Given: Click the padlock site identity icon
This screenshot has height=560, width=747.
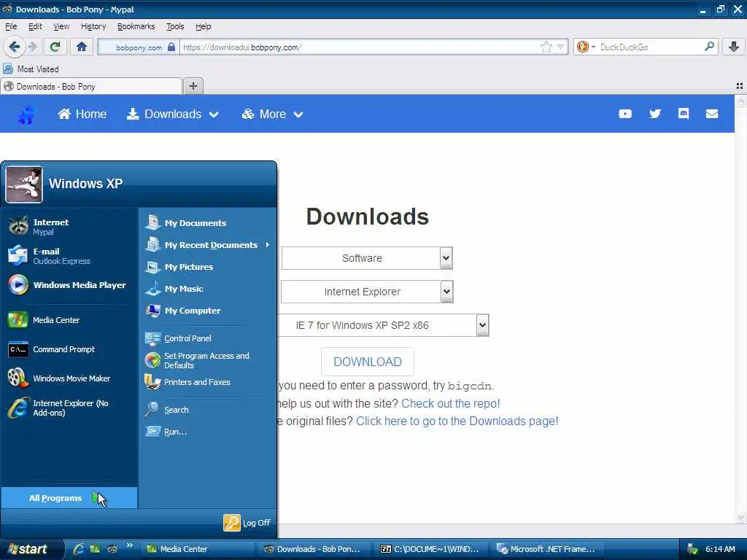Looking at the screenshot, I should pyautogui.click(x=171, y=47).
